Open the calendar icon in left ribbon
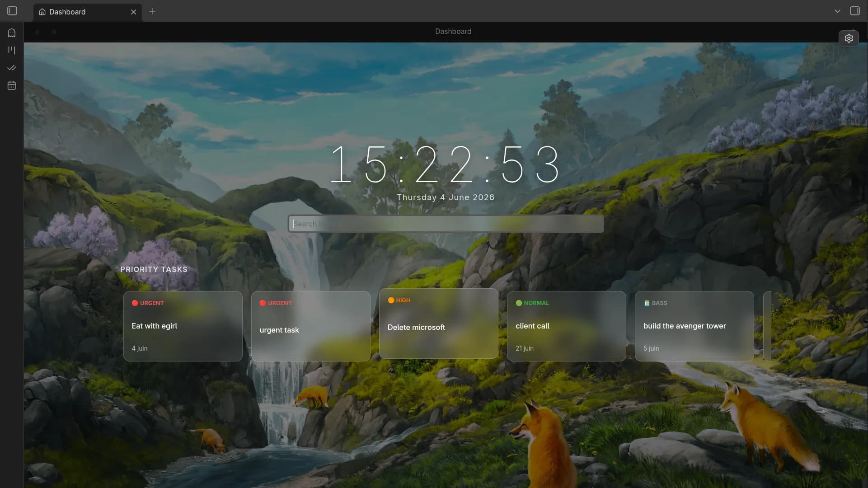 12,85
